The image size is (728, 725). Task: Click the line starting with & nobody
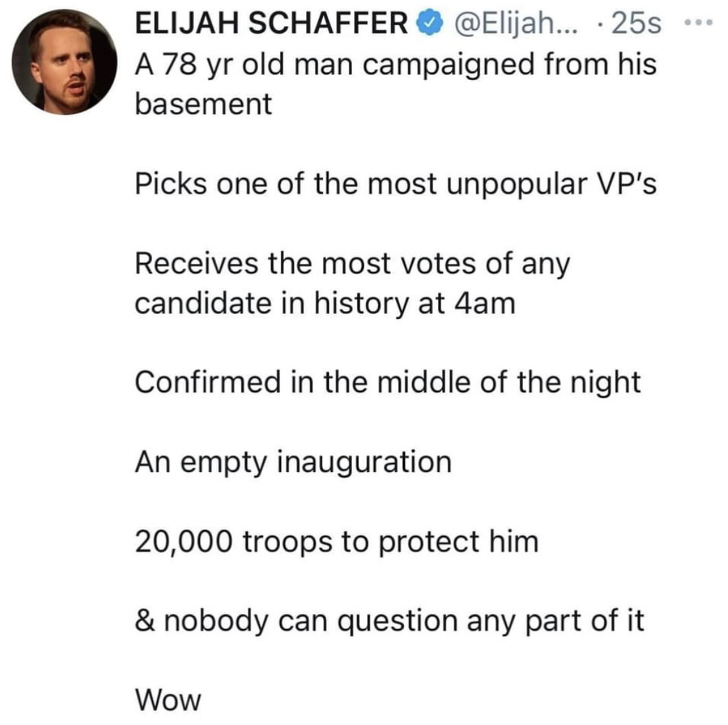(x=389, y=622)
